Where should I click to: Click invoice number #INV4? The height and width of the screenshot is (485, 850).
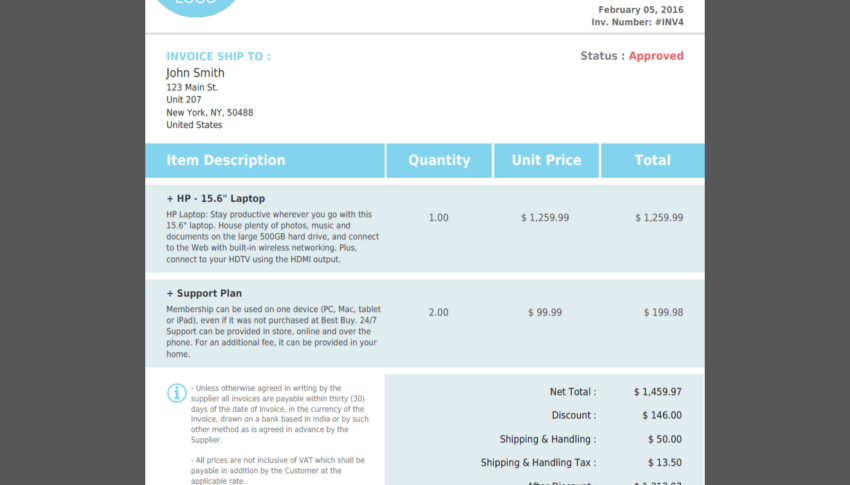point(669,22)
